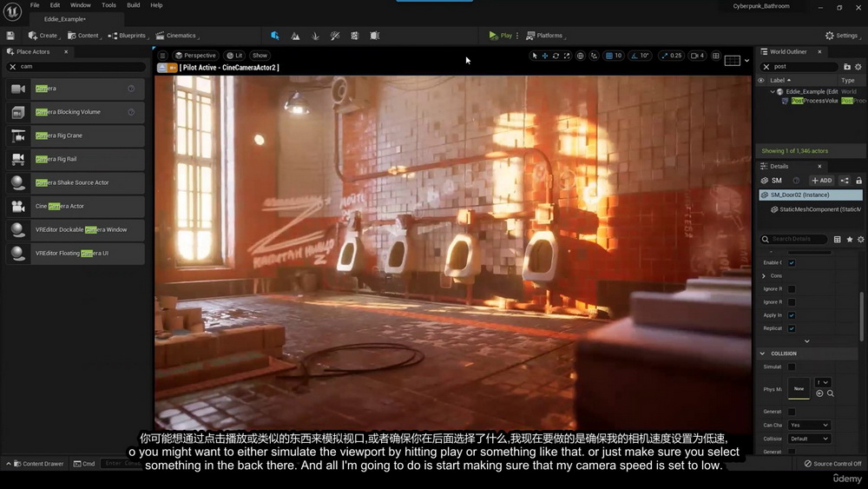Open Settings in the toolbar
The image size is (868, 489).
tap(842, 36)
